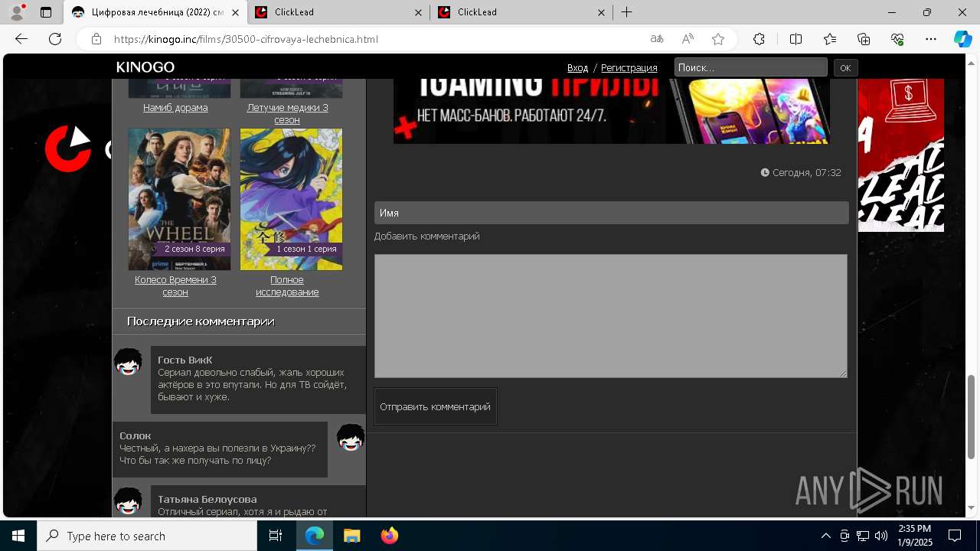
Task: Toggle Split screen icon
Action: [x=795, y=39]
